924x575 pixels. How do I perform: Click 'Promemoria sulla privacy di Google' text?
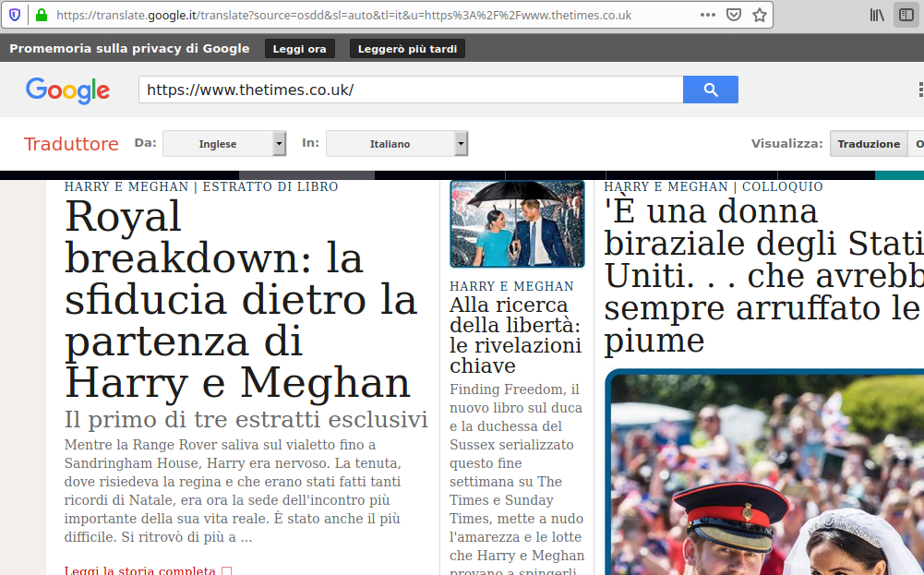tap(129, 49)
